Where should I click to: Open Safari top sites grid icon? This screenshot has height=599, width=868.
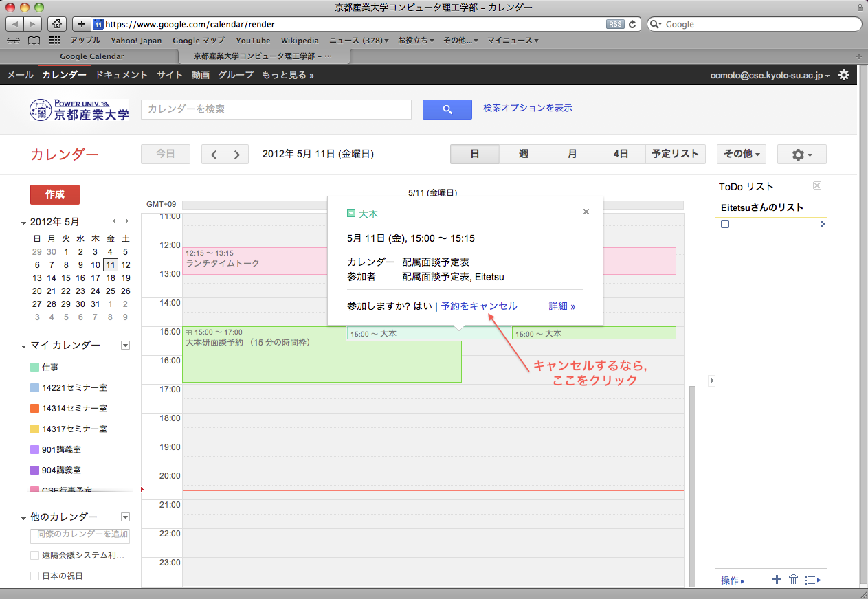(54, 41)
